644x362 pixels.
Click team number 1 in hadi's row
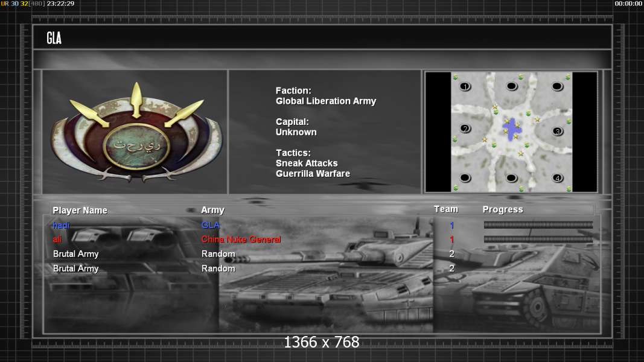pos(452,225)
